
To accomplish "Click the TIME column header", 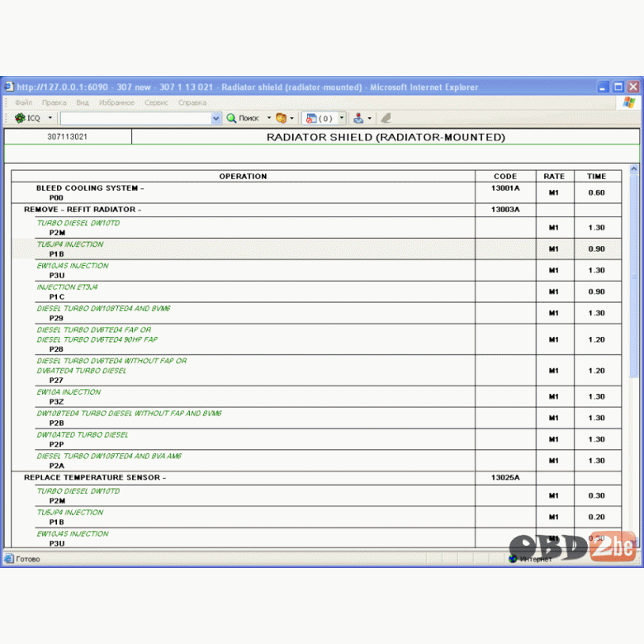I will pos(596,176).
